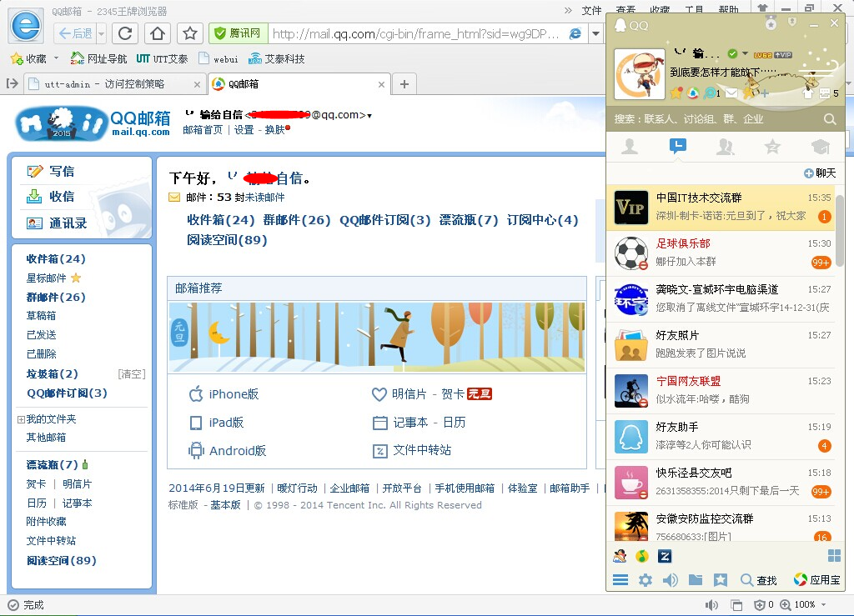This screenshot has height=616, width=854.
Task: Open the QQ Qzone star tab
Action: click(772, 147)
